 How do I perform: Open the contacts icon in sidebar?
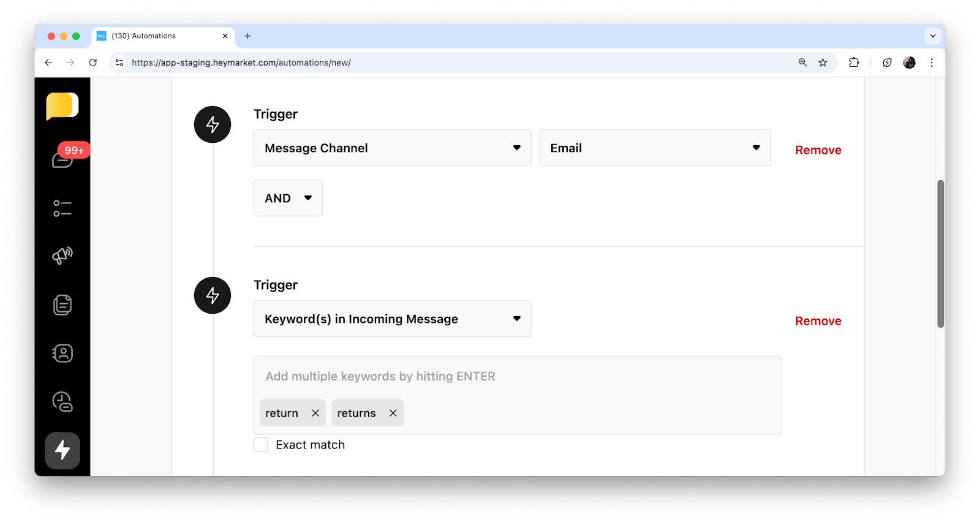(x=62, y=354)
